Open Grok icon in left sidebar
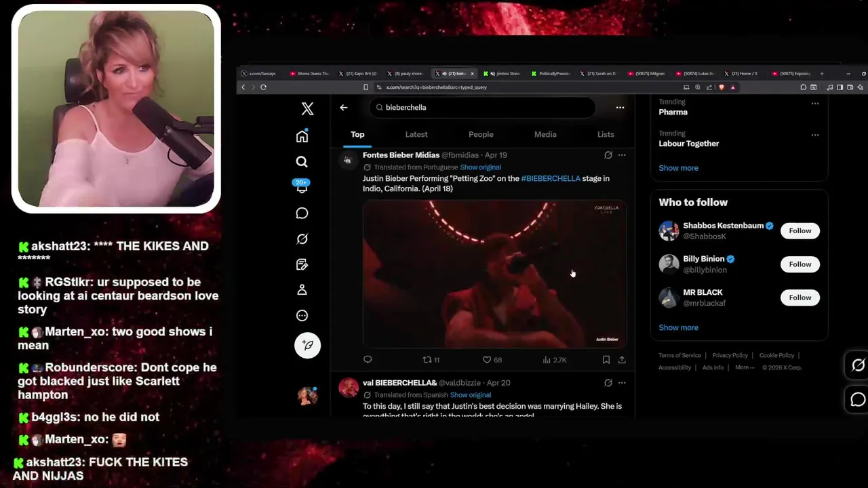Viewport: 868px width, 488px height. point(302,239)
